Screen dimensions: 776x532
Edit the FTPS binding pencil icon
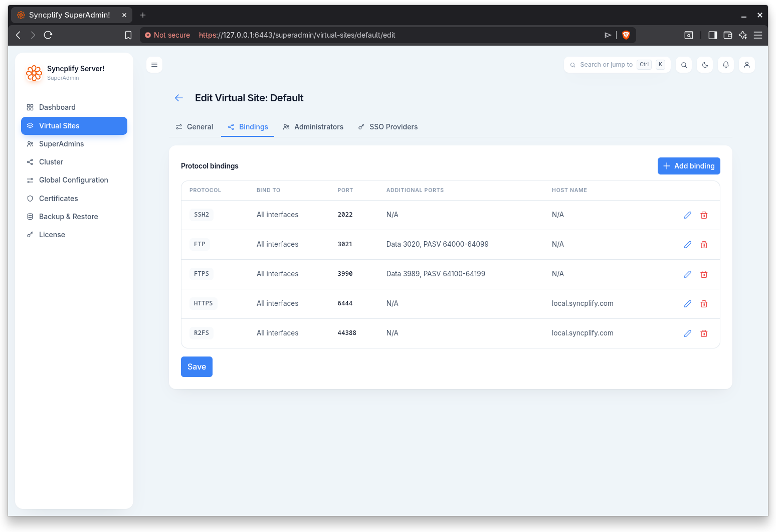[688, 274]
